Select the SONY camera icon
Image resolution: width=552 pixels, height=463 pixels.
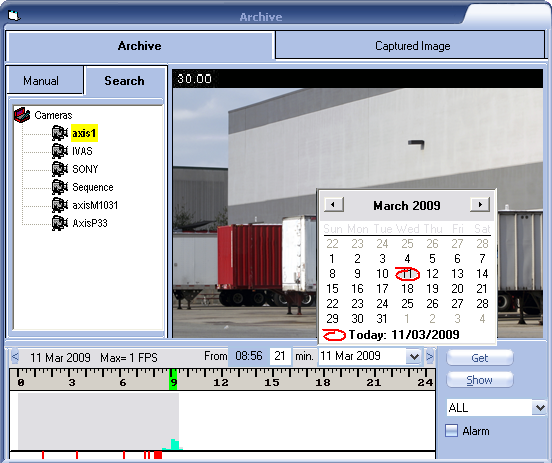(60, 169)
